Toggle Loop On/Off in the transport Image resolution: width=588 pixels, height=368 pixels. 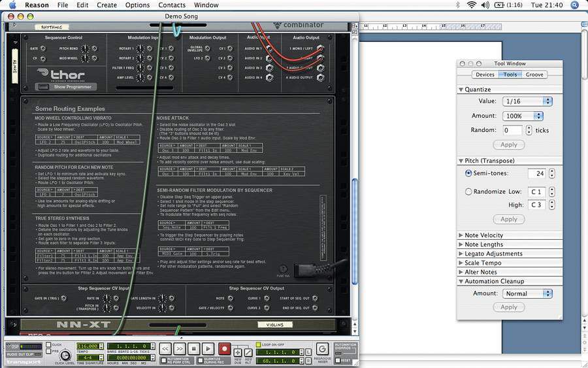(x=258, y=344)
